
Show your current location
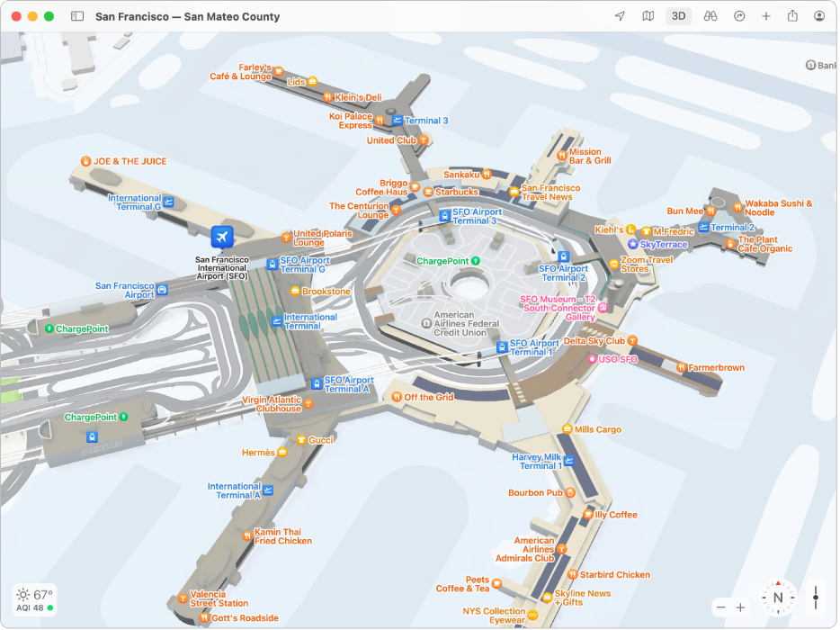620,15
